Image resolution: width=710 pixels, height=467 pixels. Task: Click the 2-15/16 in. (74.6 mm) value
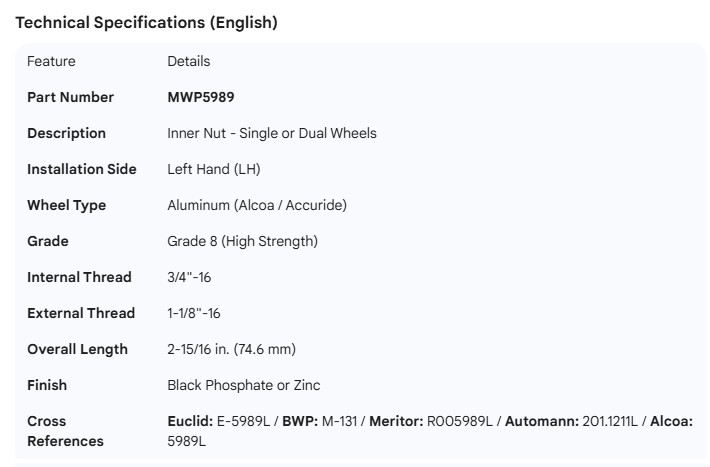(231, 350)
